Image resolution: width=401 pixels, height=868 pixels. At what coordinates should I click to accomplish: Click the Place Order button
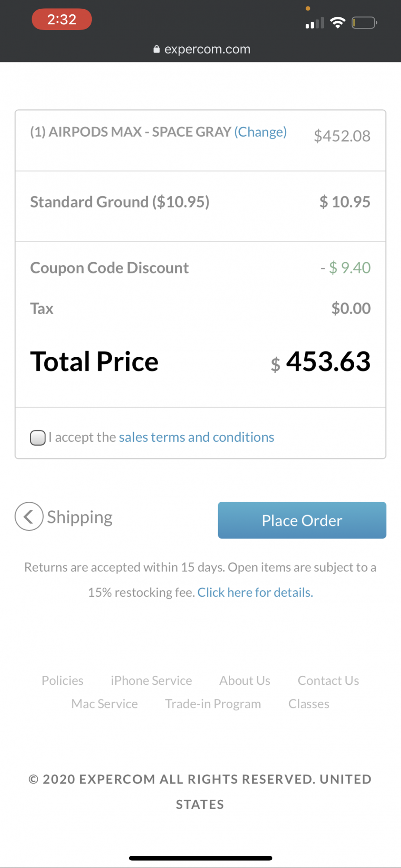[302, 520]
